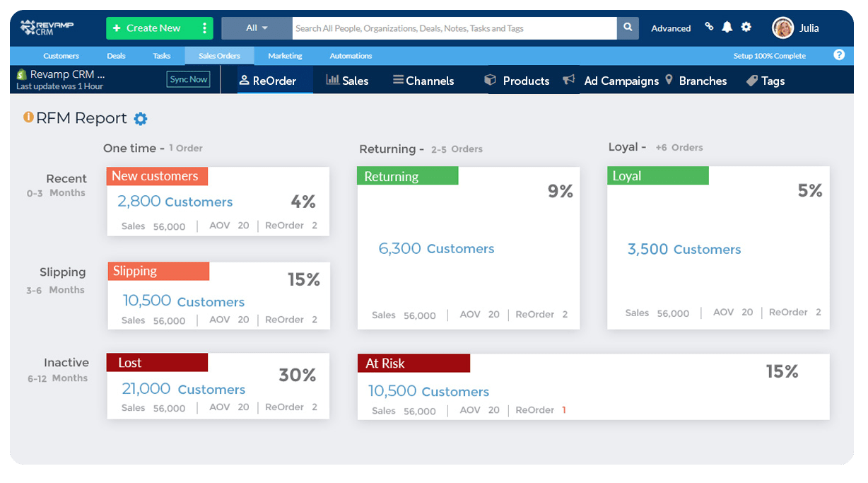Viewport: 868px width, 483px height.
Task: Click the location pin icon for Branches
Action: click(x=669, y=80)
